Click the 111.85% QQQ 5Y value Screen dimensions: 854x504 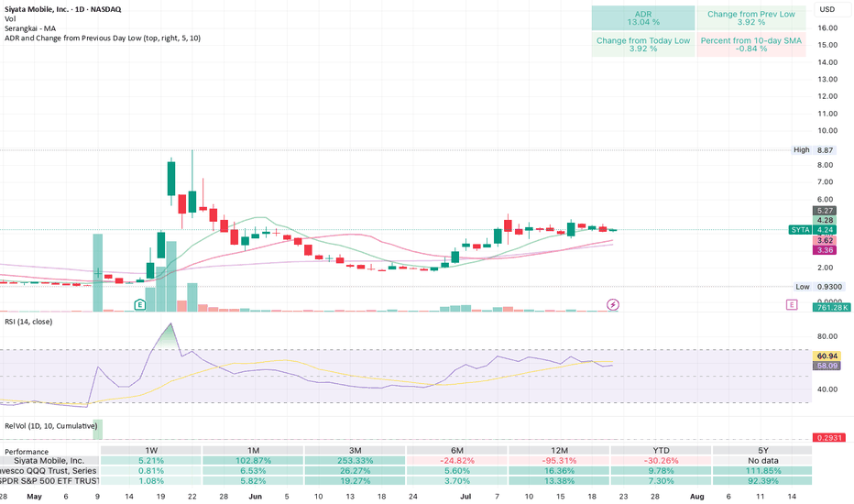tap(763, 471)
